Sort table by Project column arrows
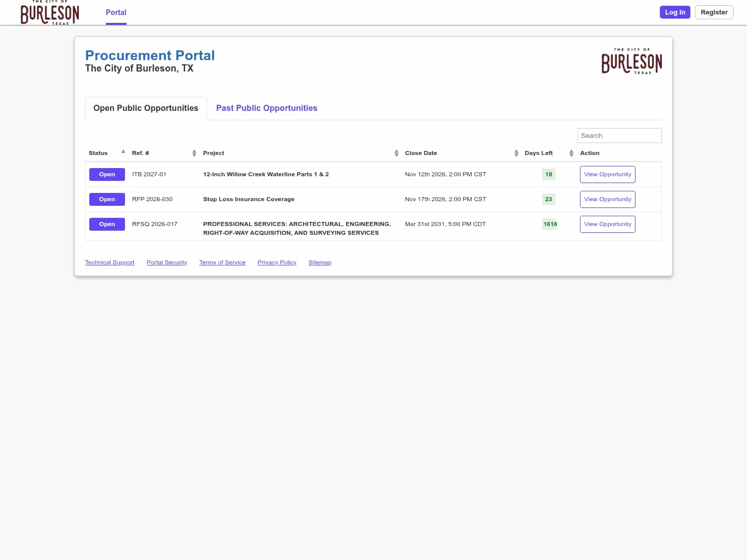This screenshot has width=747, height=560. point(396,153)
